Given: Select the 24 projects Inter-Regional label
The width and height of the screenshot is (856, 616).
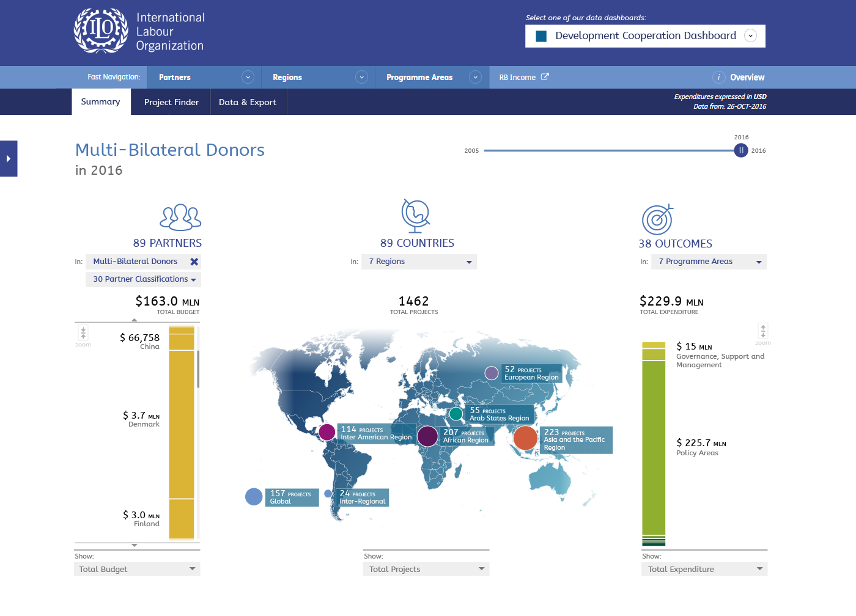Looking at the screenshot, I should click(x=363, y=497).
